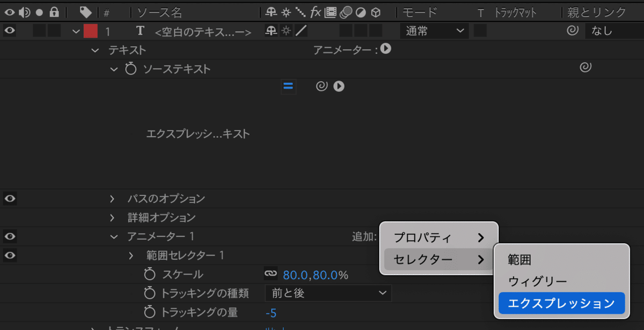Click the アニメーター add arrow button
Image resolution: width=644 pixels, height=330 pixels.
pyautogui.click(x=385, y=49)
